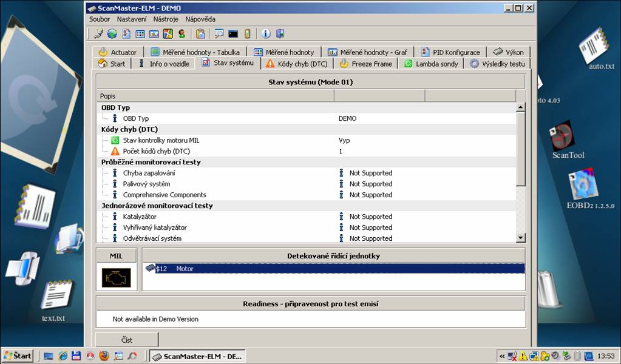Image resolution: width=621 pixels, height=364 pixels.
Task: Select the Počet kódů chyb (DTC) row
Action: click(x=157, y=151)
